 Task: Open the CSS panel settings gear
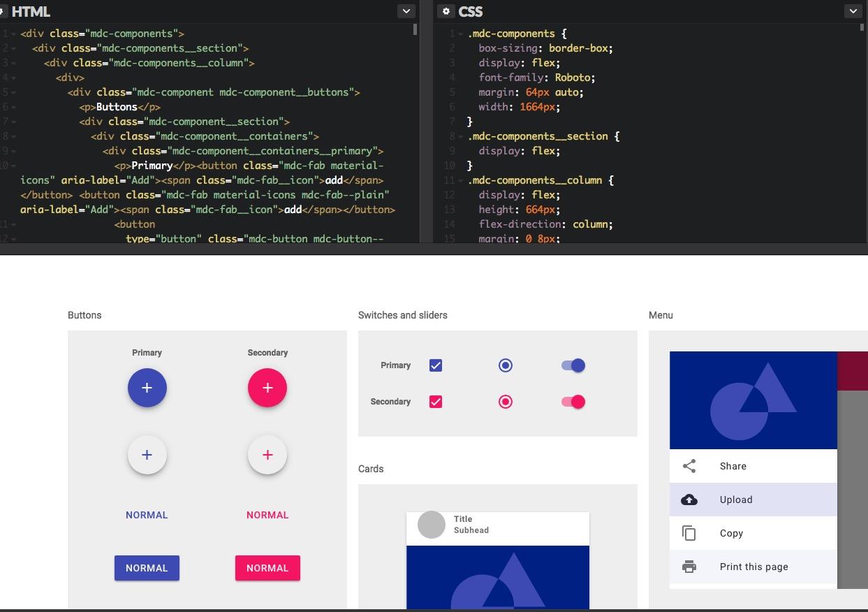point(446,11)
